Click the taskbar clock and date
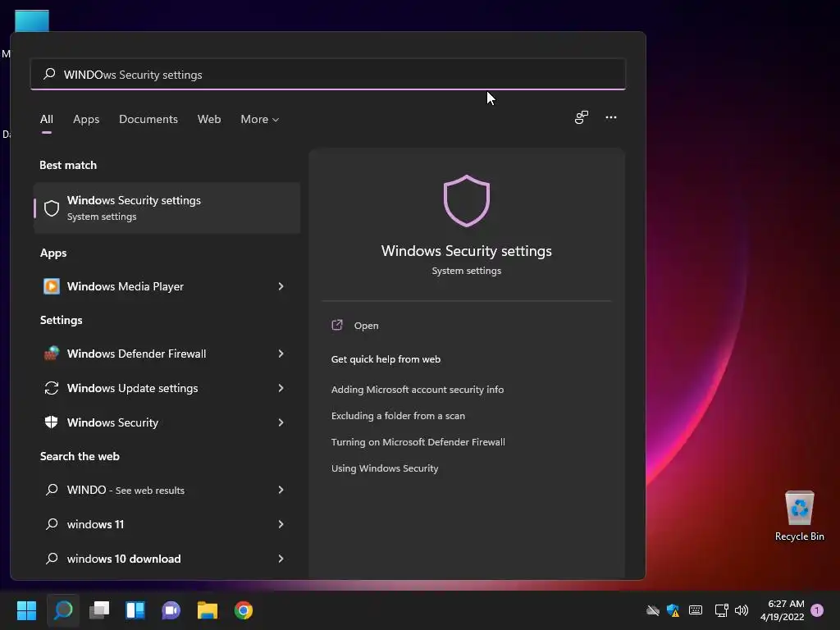 782,610
